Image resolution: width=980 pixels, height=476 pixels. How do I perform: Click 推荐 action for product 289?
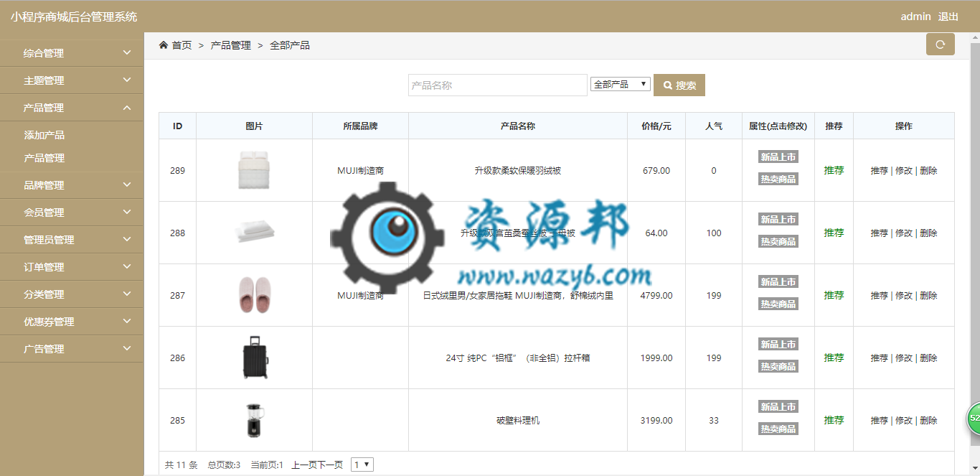point(880,171)
